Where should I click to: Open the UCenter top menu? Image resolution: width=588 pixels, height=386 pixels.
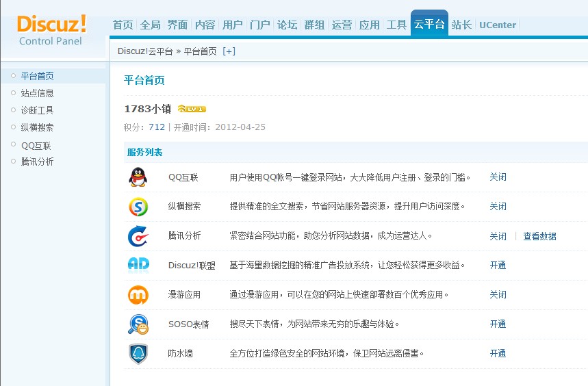pyautogui.click(x=498, y=25)
